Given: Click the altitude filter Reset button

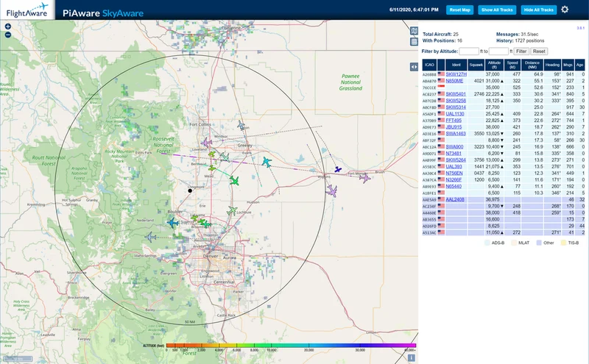Looking at the screenshot, I should pyautogui.click(x=539, y=51).
